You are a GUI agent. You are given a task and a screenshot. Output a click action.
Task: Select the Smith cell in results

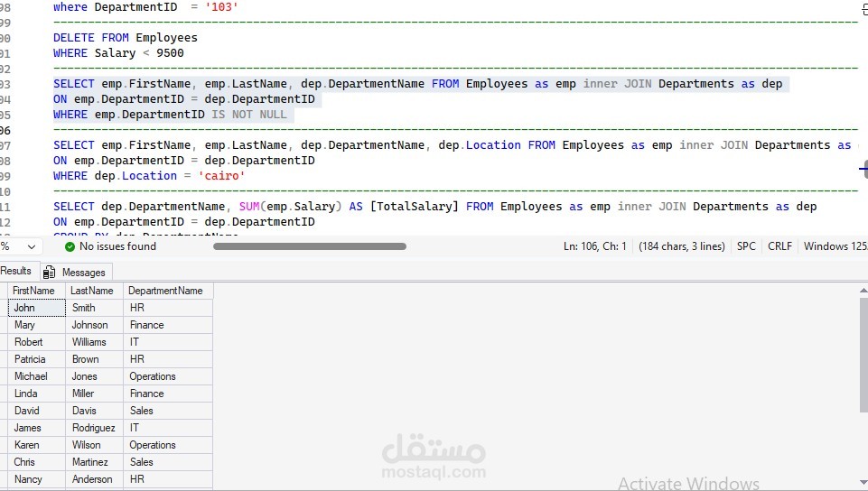click(x=94, y=308)
